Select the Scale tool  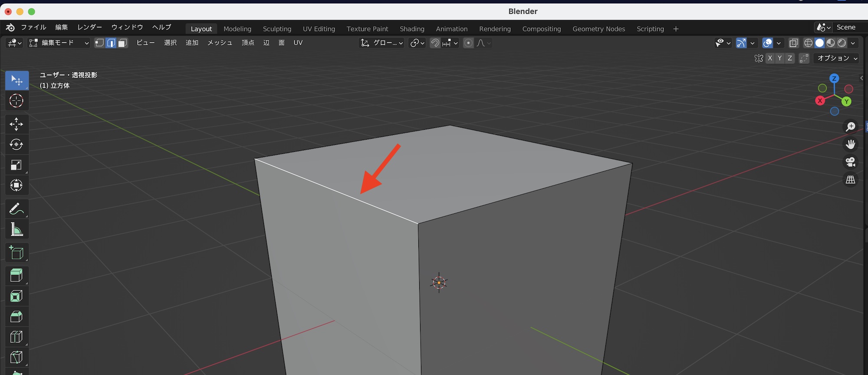tap(16, 165)
